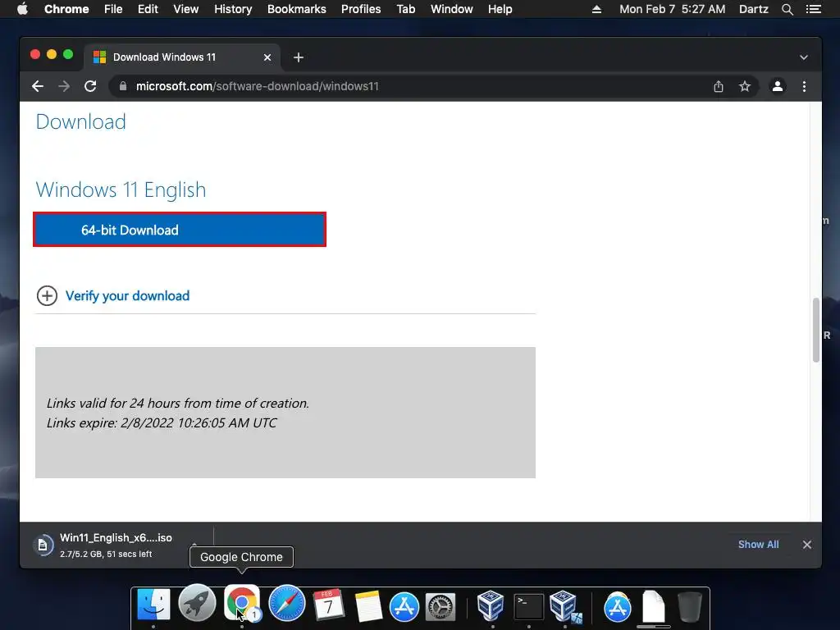Click Show All downloads
The width and height of the screenshot is (840, 630).
758,545
